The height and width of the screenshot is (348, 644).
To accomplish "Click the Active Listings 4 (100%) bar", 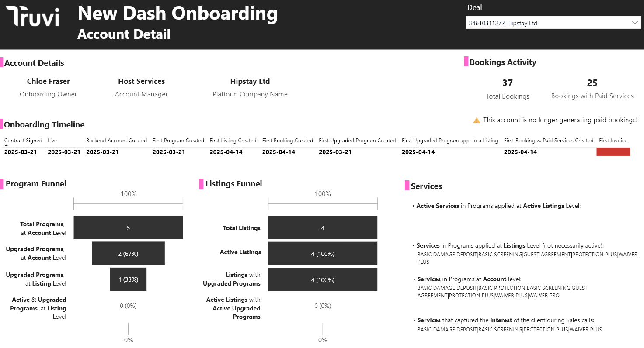I will point(323,253).
